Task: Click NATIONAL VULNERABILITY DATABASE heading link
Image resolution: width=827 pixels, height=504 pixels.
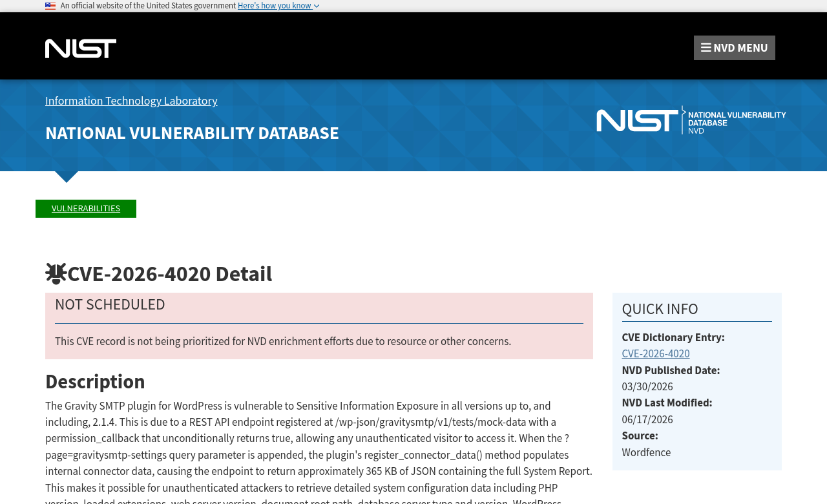Action: (192, 132)
